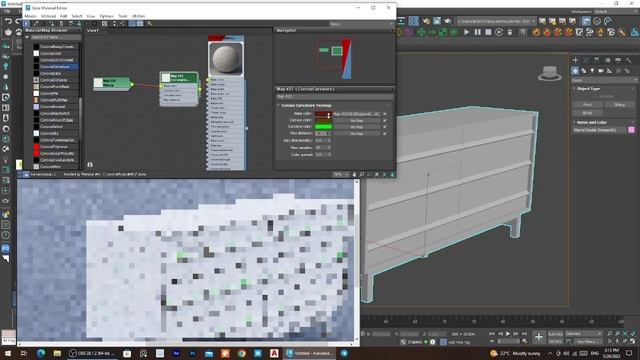Click the select by material icon

[x=150, y=24]
